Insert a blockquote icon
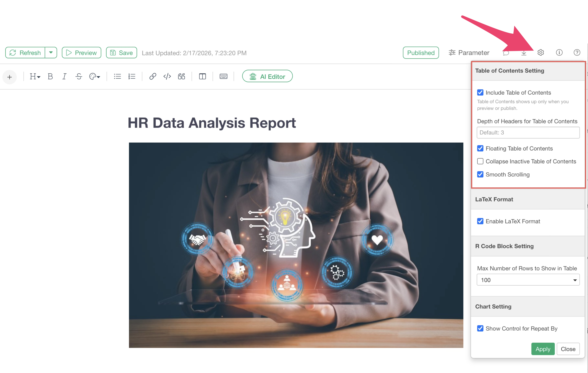588x373 pixels. tap(181, 76)
